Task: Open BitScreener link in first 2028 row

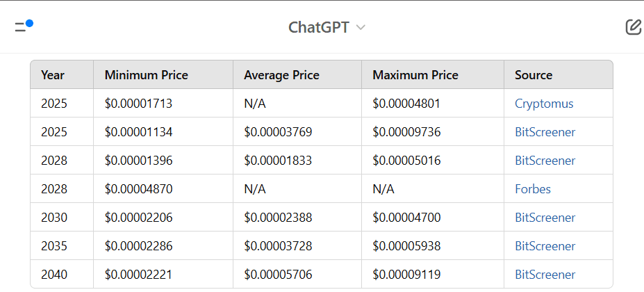Action: click(x=545, y=161)
